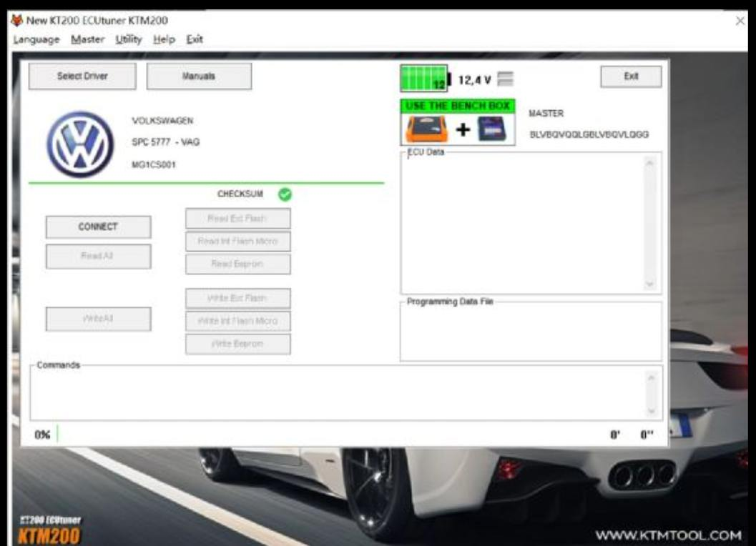Click Write Int Flash Micro button
Image resolution: width=756 pixels, height=546 pixels.
(237, 321)
